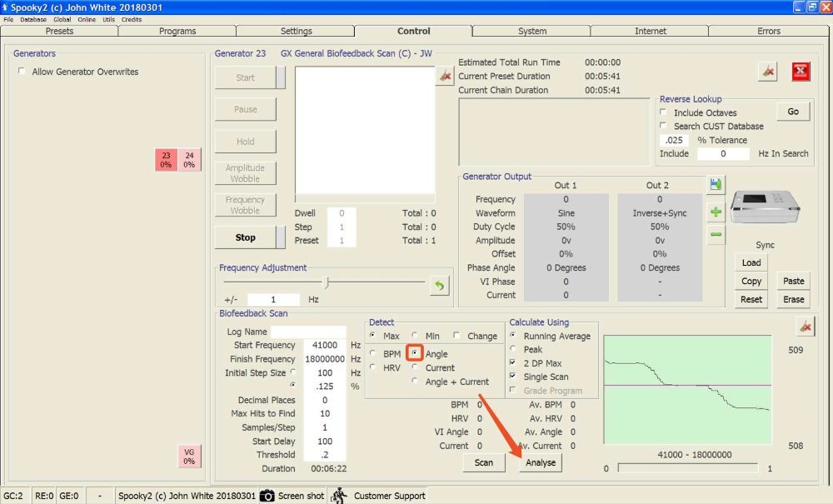Click the Threshold field .2
The width and height of the screenshot is (833, 504).
coord(325,455)
